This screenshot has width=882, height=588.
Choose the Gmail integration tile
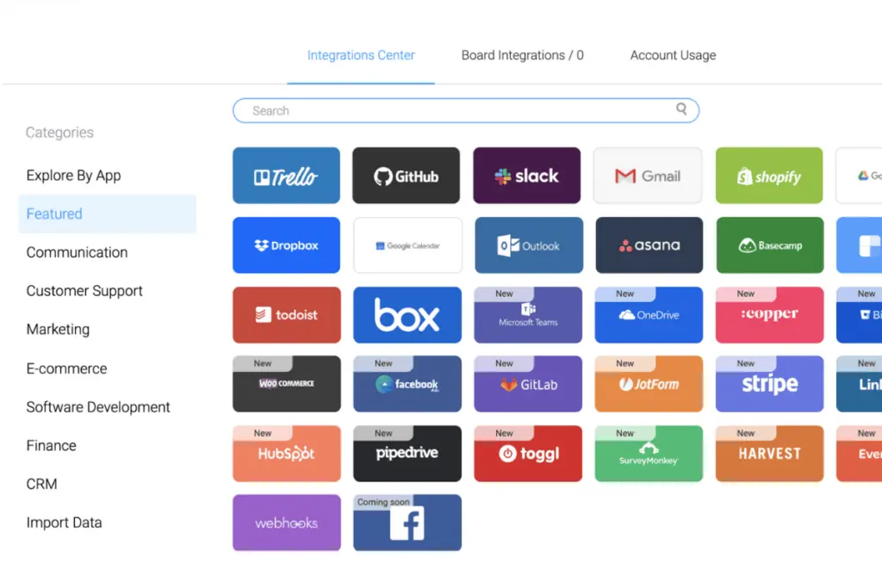click(648, 176)
